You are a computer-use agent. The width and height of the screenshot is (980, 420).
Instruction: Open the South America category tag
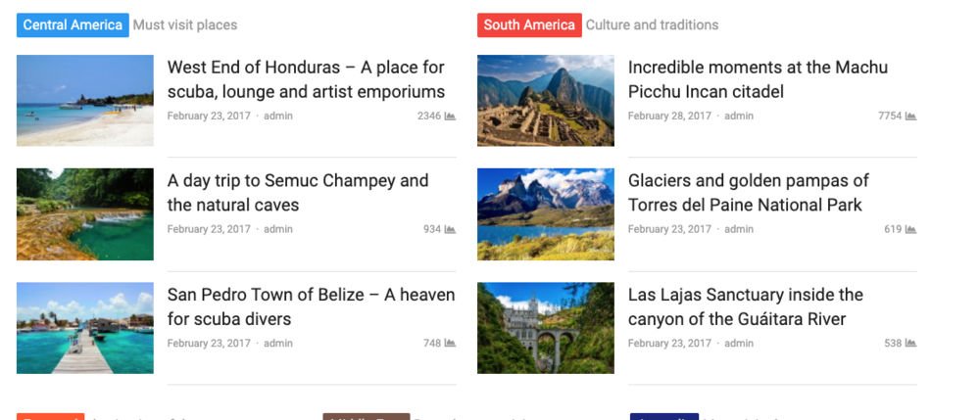click(x=529, y=24)
